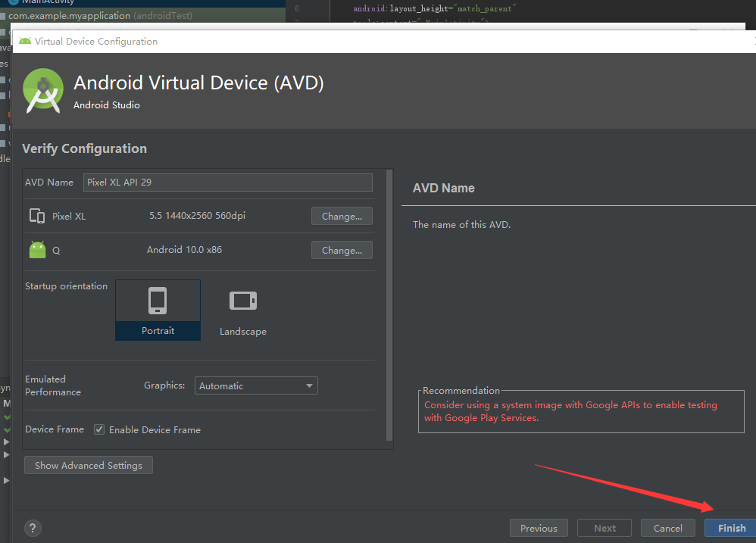Click the AVD Name input field
756x543 pixels.
point(227,182)
